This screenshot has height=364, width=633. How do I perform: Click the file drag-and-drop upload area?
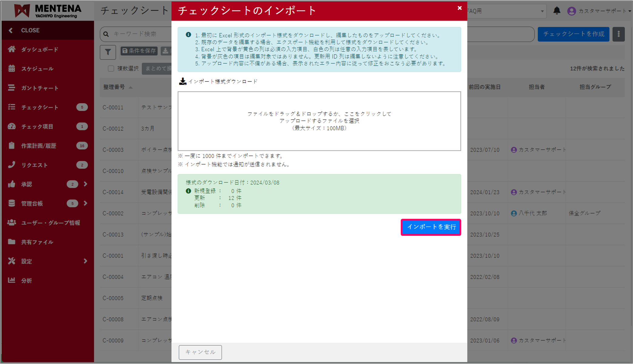click(x=319, y=121)
